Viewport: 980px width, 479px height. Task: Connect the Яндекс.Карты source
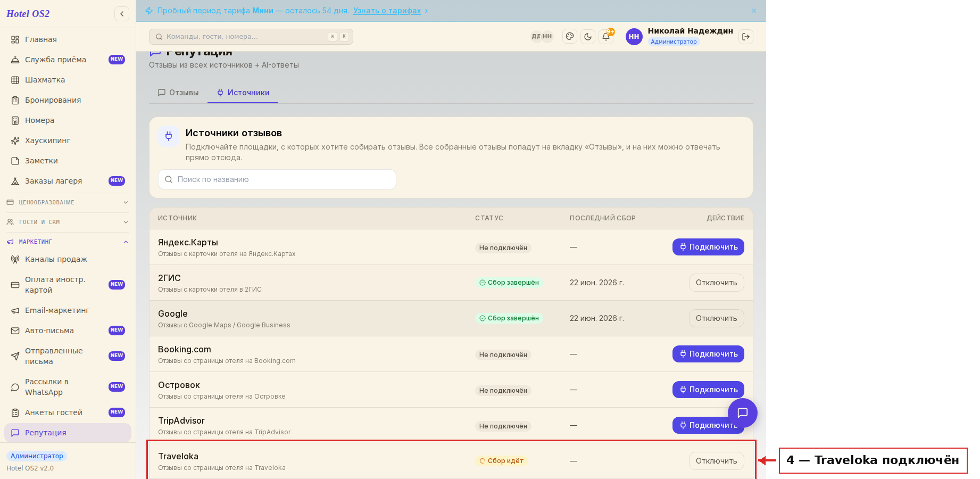coord(708,247)
